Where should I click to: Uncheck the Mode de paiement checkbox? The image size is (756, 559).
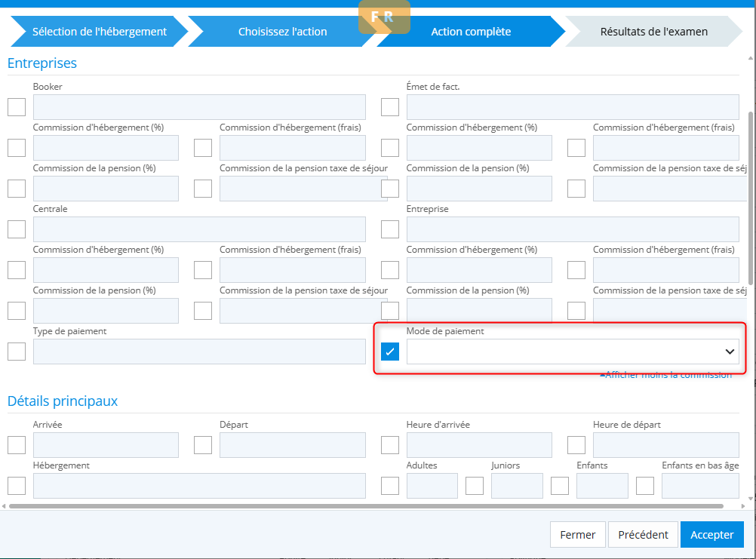[390, 352]
